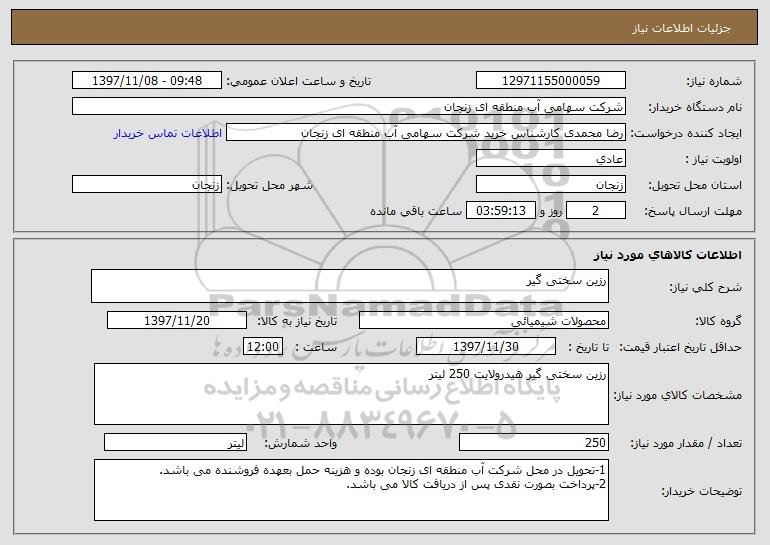This screenshot has height=545, width=770.
Task: Select the buyer notes text box
Action: pyautogui.click(x=351, y=490)
